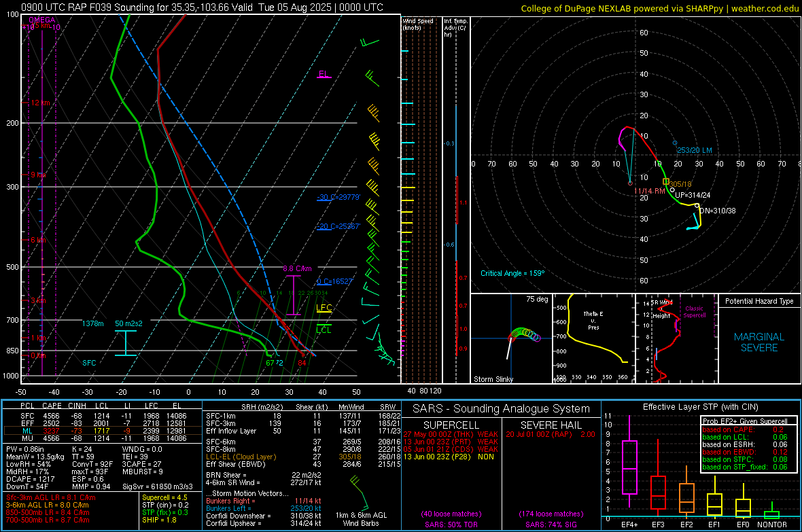Click the 27 May 00 00Z (THK) WEAK analogue
802x532 pixels.
pos(451,434)
